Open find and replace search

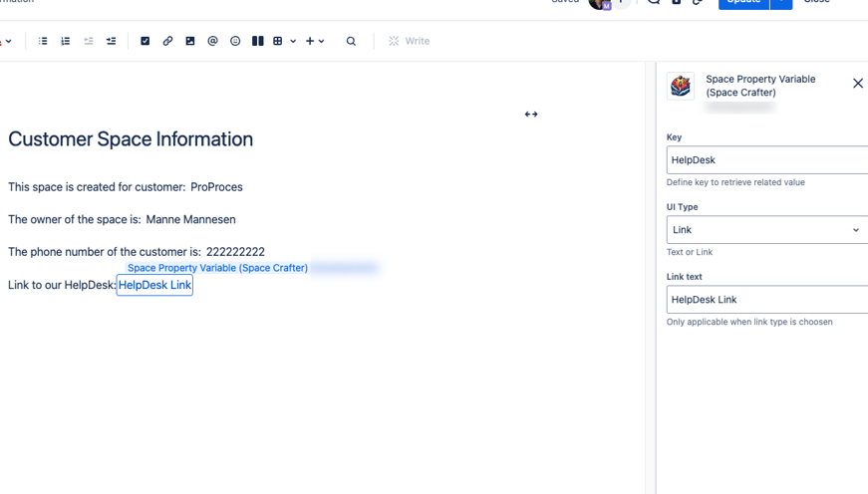[351, 41]
